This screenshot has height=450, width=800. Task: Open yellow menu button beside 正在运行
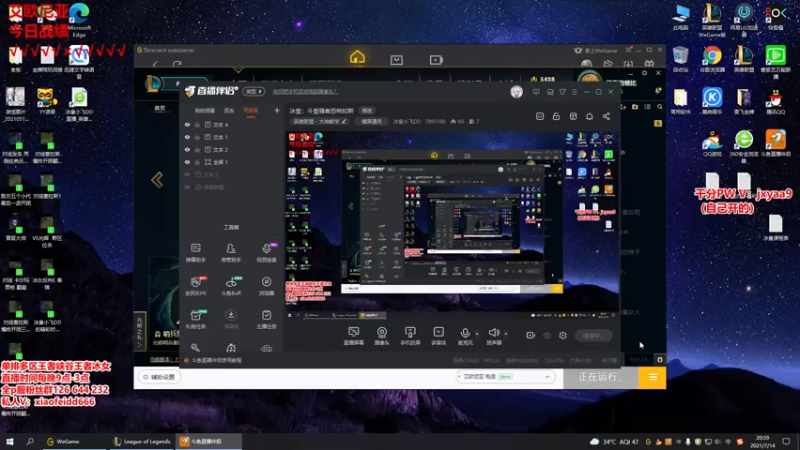pyautogui.click(x=653, y=378)
